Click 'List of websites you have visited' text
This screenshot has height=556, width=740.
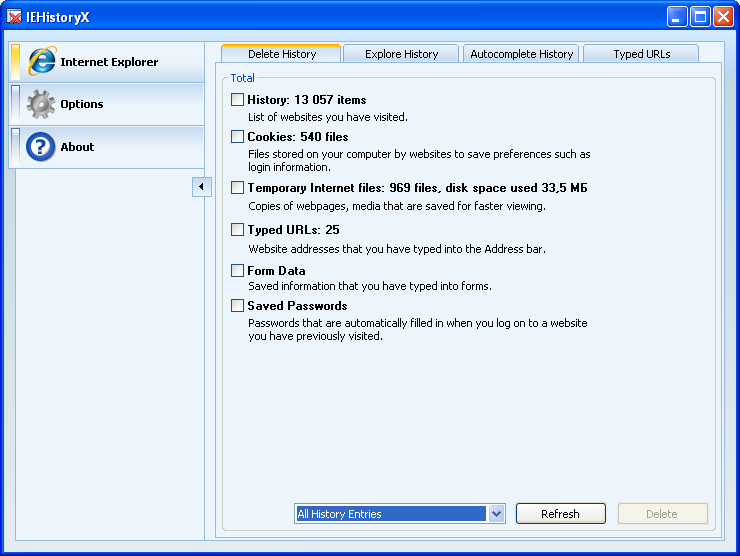pos(328,117)
